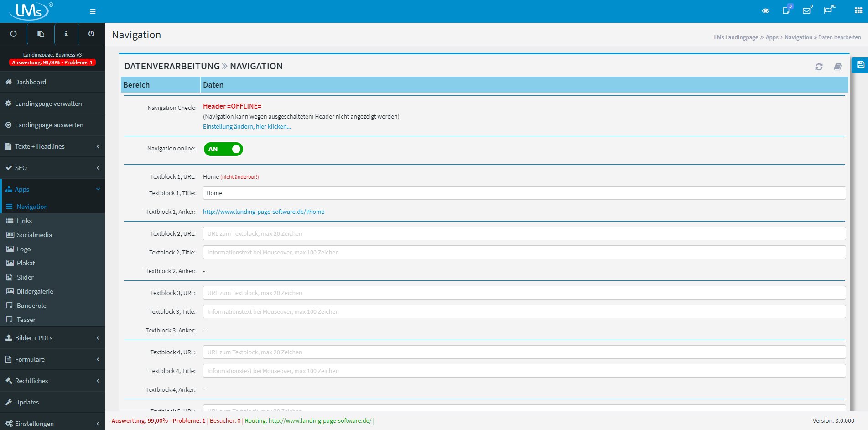This screenshot has width=868, height=430.
Task: Collapse the Apps sidebar section
Action: click(52, 189)
